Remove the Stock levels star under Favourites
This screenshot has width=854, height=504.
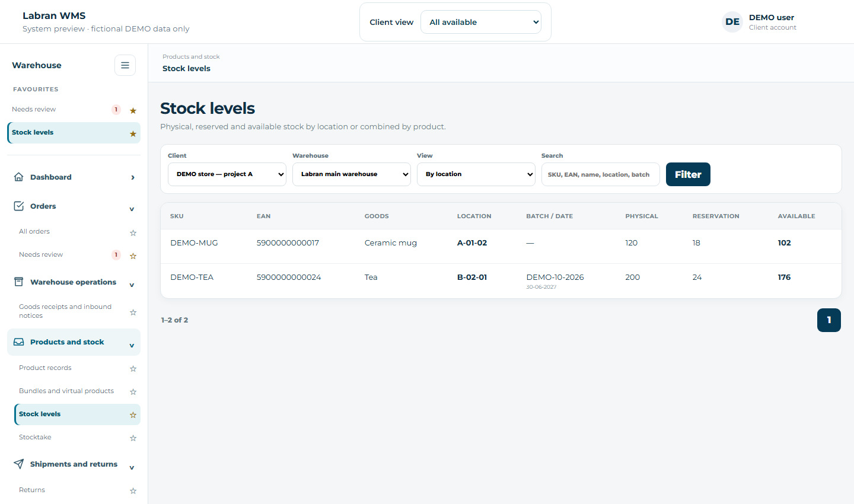(x=133, y=133)
